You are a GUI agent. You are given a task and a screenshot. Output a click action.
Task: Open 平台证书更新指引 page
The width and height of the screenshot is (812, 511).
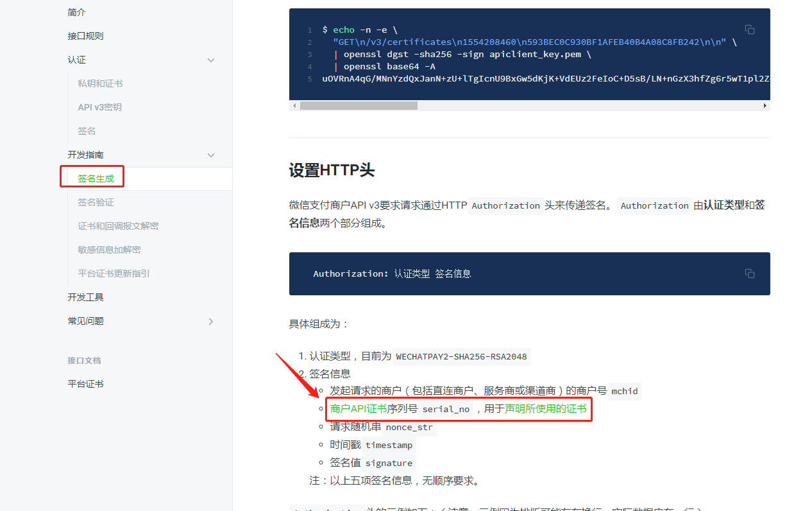click(x=114, y=273)
